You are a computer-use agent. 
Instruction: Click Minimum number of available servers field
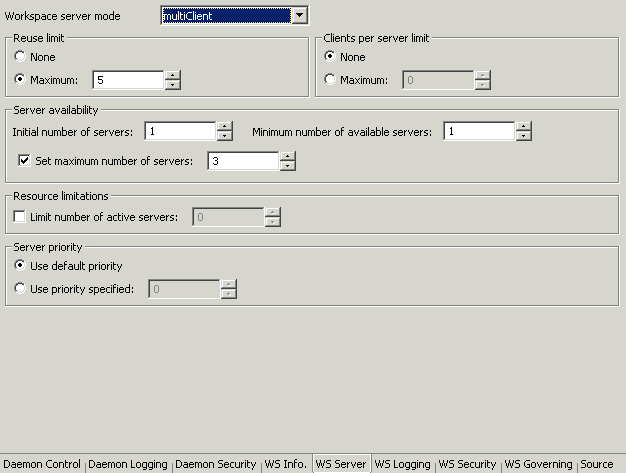pyautogui.click(x=479, y=131)
